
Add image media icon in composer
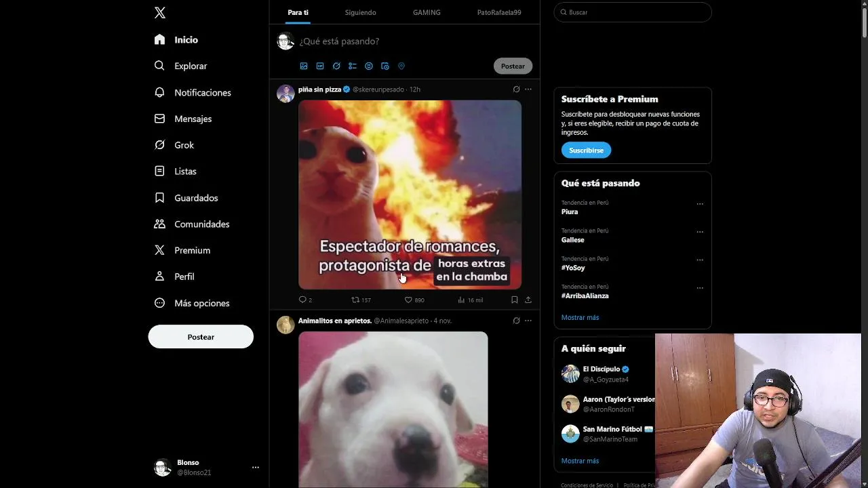tap(304, 66)
